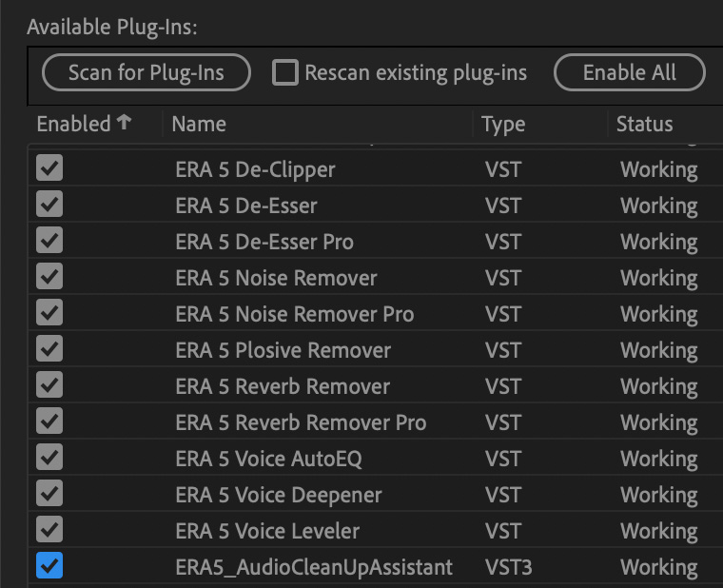Select the ERA 5 Voice Leveler name

click(x=267, y=531)
